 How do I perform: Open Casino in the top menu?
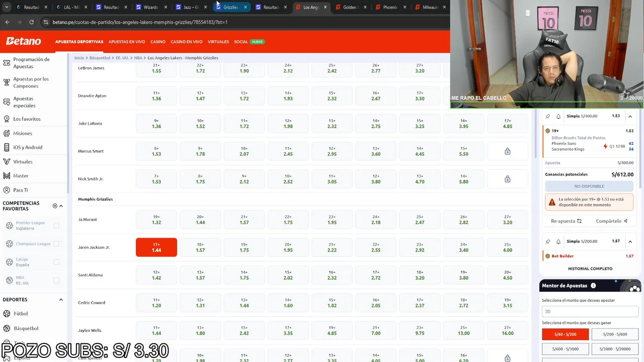point(158,42)
